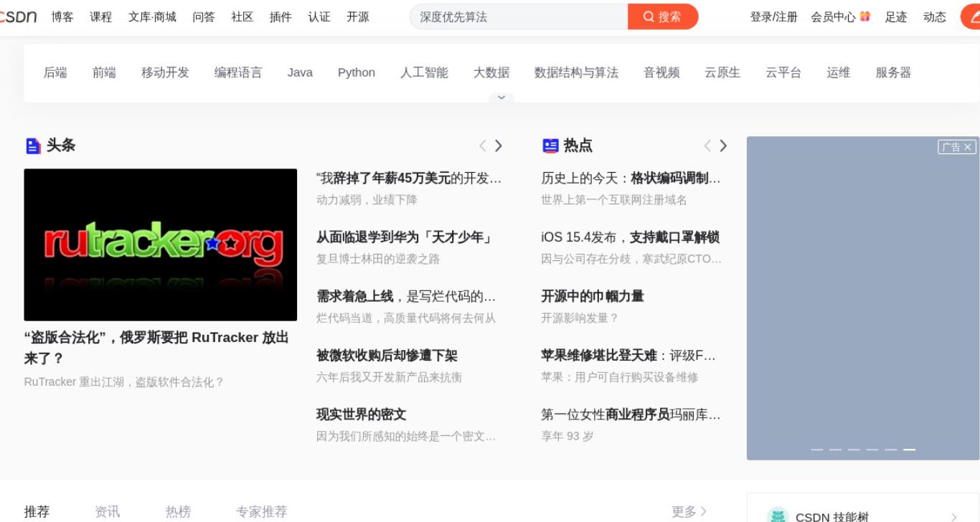Image resolution: width=980 pixels, height=522 pixels.
Task: Select 云平台 category
Action: [x=783, y=72]
